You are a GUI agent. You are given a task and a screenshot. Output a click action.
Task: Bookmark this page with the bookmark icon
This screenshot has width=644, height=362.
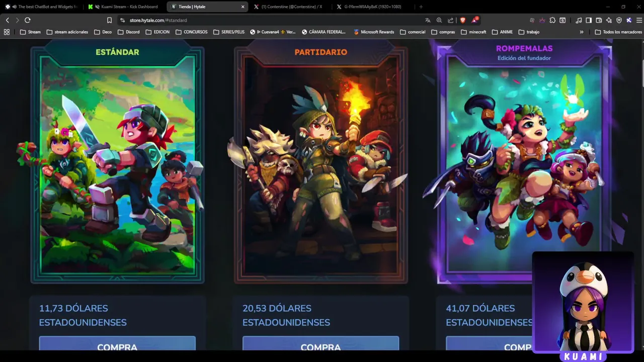[109, 20]
